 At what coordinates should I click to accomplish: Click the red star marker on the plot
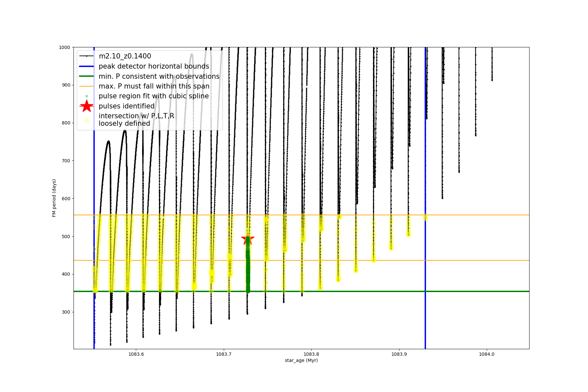point(248,238)
